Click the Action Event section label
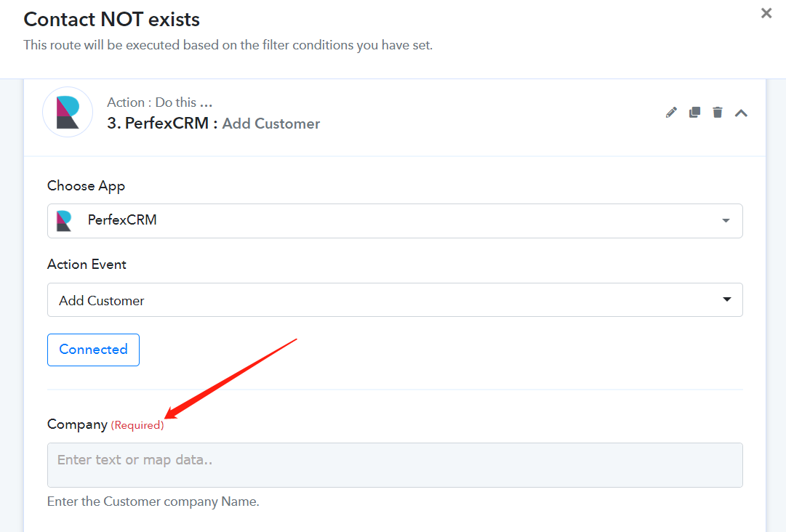 coord(87,265)
